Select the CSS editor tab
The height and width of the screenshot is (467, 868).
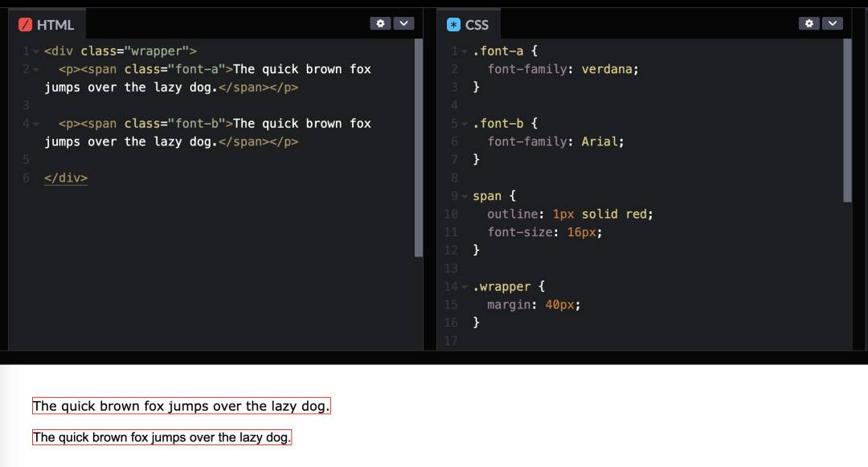(x=469, y=25)
